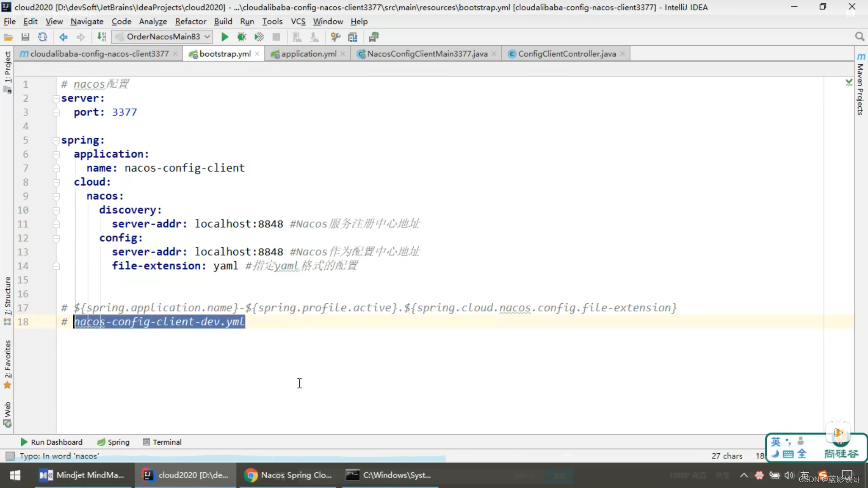Toggle tool window bars at bottom-left corner
Image resolution: width=868 pixels, height=488 pixels.
pos(10,456)
